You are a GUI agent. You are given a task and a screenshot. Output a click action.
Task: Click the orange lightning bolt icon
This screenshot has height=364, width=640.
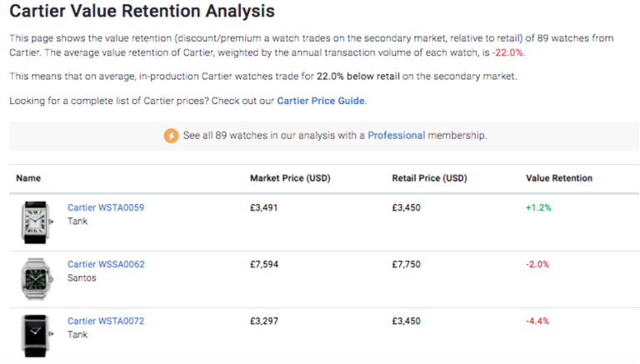pos(171,136)
